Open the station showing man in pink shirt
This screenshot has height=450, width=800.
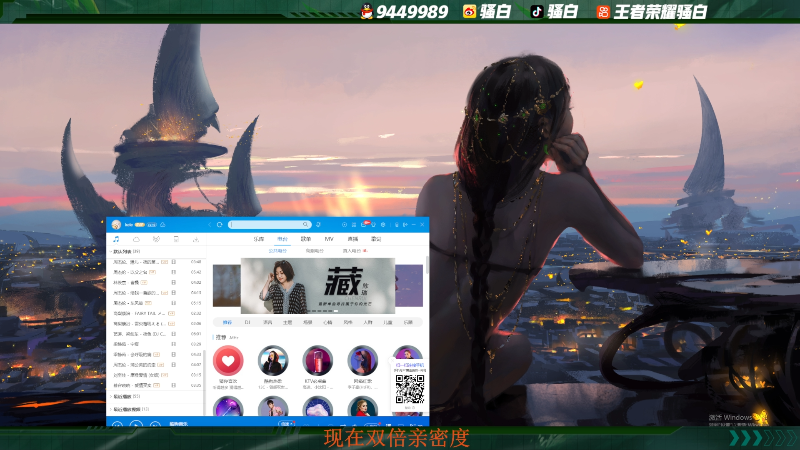click(273, 407)
